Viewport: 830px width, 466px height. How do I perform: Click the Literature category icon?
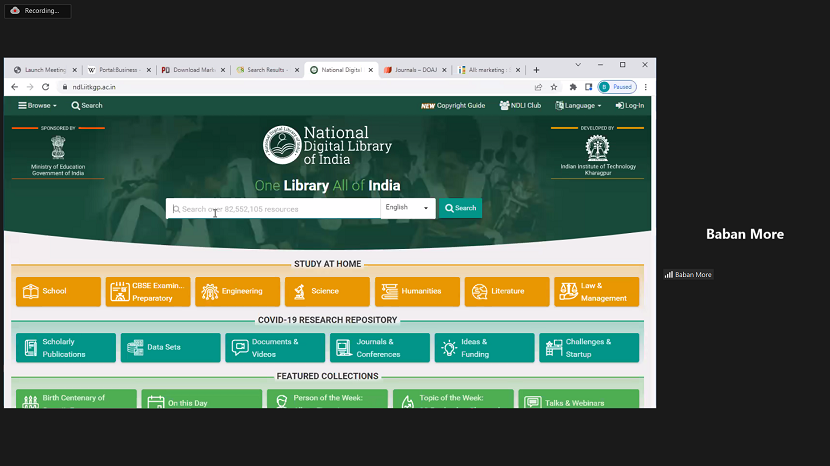tap(479, 291)
